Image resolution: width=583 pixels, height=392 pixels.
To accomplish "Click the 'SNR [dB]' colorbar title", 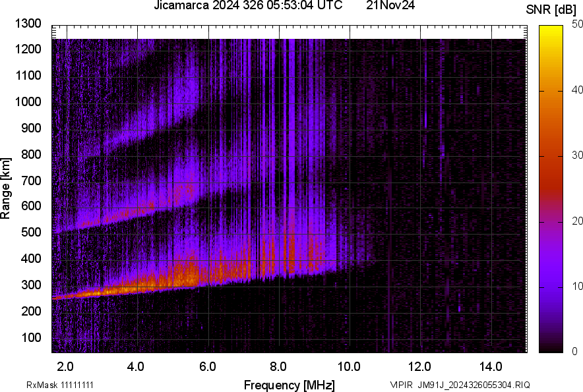I will 551,10.
